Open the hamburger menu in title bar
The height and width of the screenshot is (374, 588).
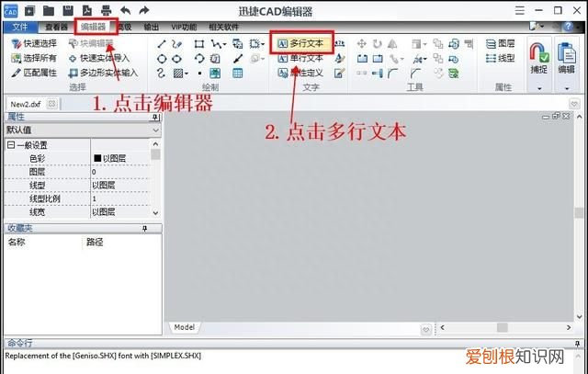click(520, 10)
